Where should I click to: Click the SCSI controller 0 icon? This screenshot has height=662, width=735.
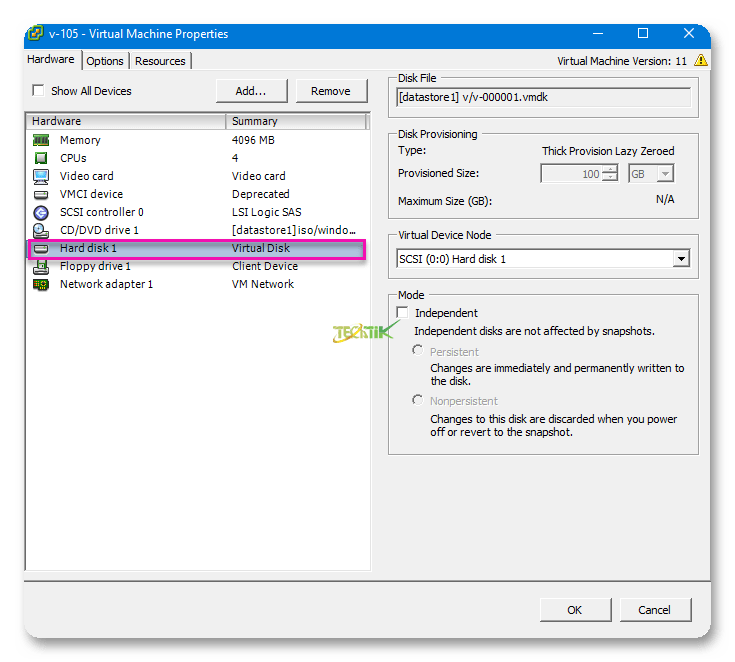(x=41, y=212)
